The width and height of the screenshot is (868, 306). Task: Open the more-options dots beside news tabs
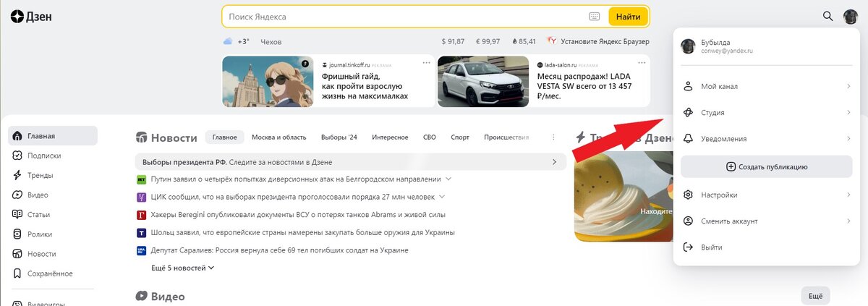click(554, 137)
